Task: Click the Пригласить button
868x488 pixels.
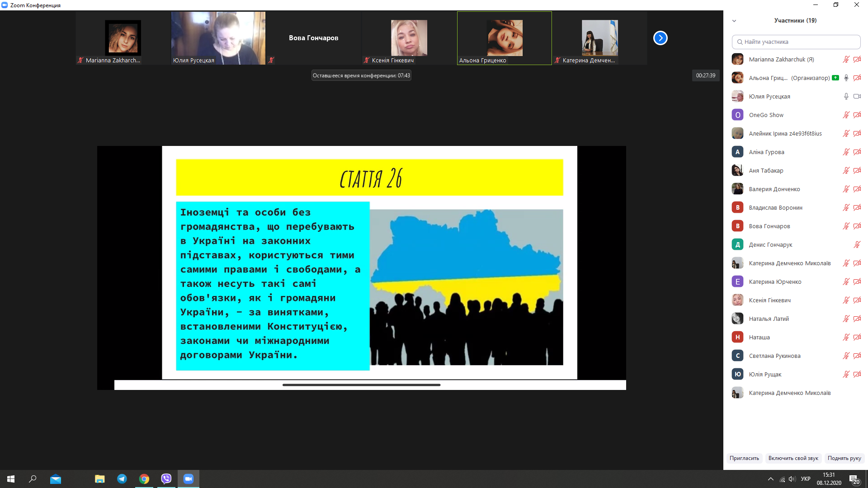Action: click(x=744, y=458)
